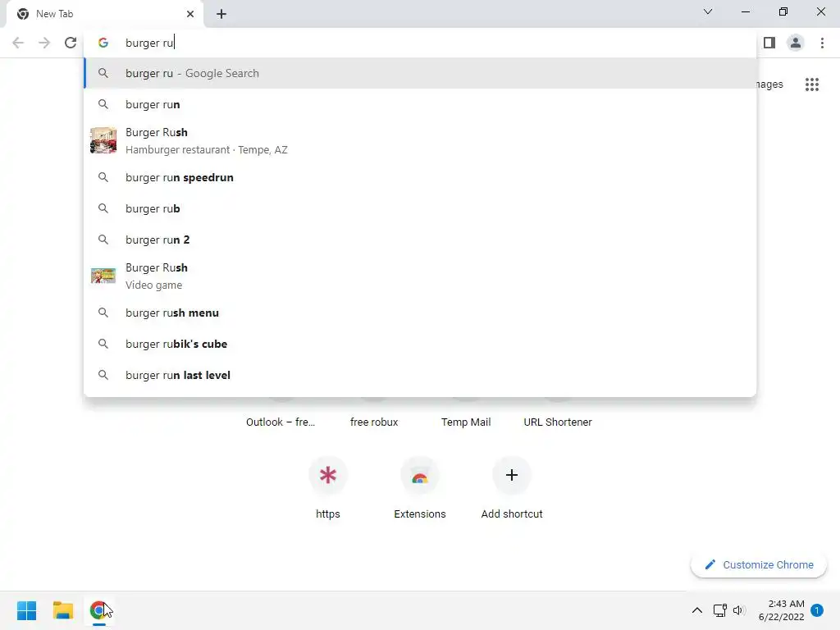Select 'burger rub' suggestion
Image resolution: width=840 pixels, height=630 pixels.
(x=421, y=208)
